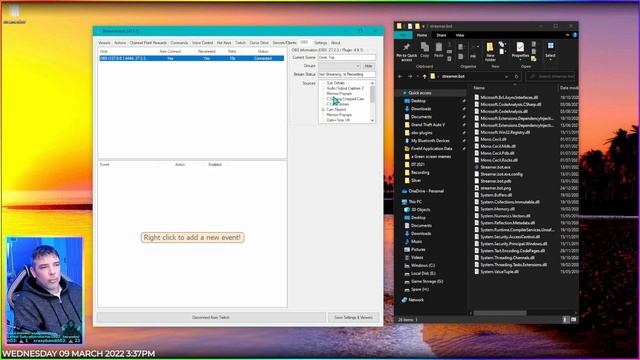Go back in File Explorer navigation
This screenshot has width=640, height=360.
[x=400, y=76]
